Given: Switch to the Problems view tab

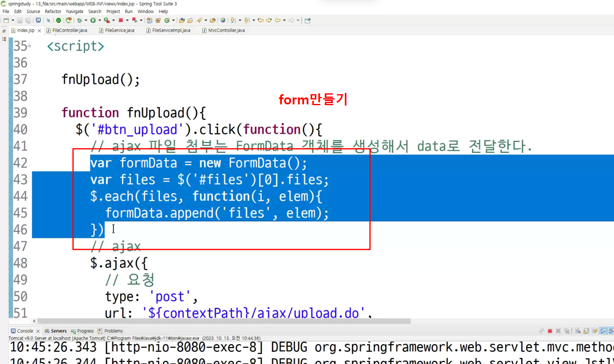Looking at the screenshot, I should point(110,331).
